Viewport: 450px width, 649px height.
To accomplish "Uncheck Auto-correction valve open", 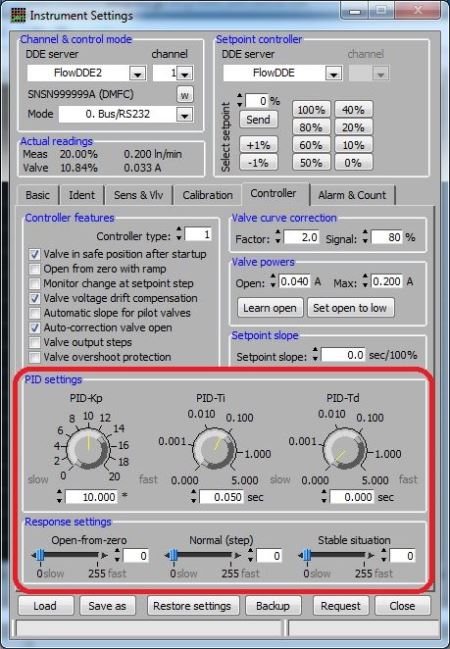I will 34,328.
